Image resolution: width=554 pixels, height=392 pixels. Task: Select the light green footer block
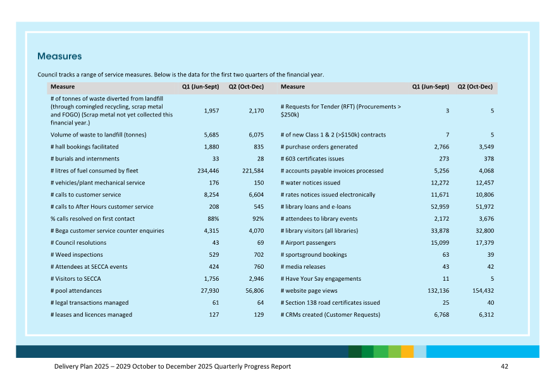(394, 352)
